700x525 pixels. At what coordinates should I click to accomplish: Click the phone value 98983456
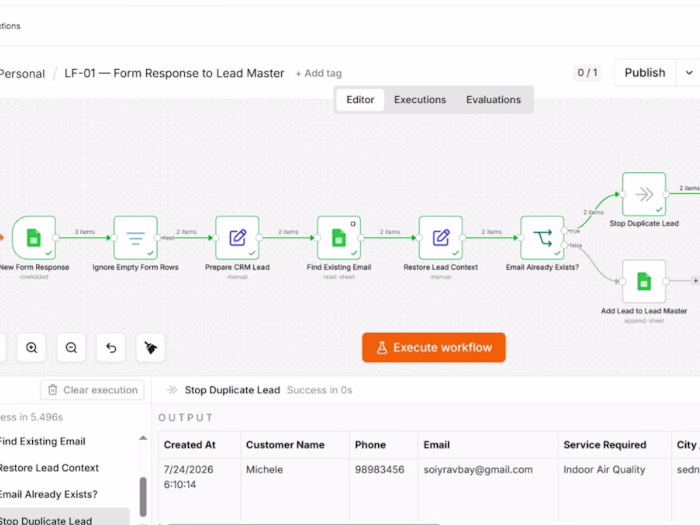point(379,470)
